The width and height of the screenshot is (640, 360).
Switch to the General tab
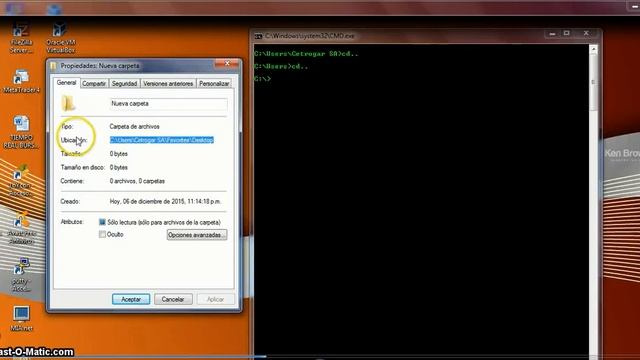(x=66, y=82)
